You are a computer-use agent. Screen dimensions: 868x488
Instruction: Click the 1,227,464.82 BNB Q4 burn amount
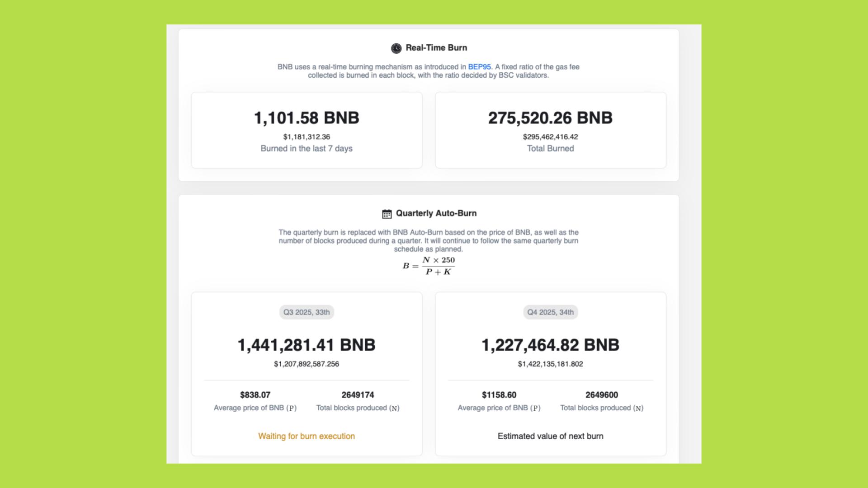click(x=550, y=345)
